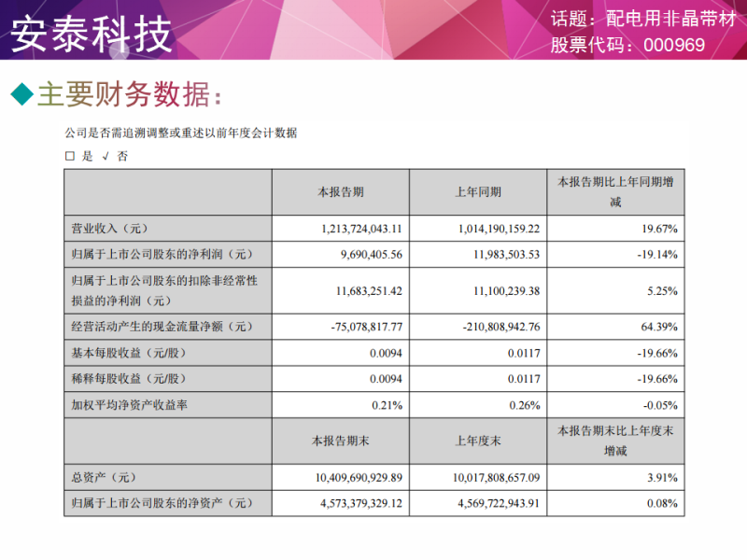The image size is (747, 560).
Task: Click the value 10,017,808,657.09
Action: coord(496,477)
